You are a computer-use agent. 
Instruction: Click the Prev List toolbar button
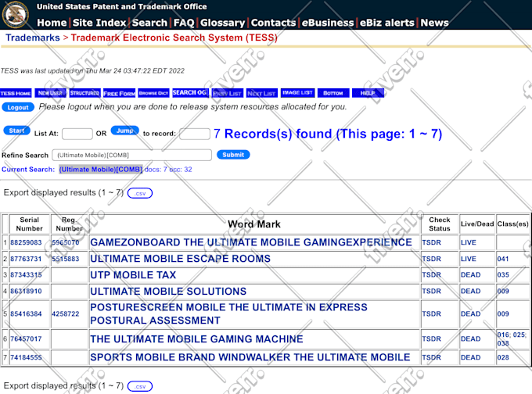[x=228, y=93]
